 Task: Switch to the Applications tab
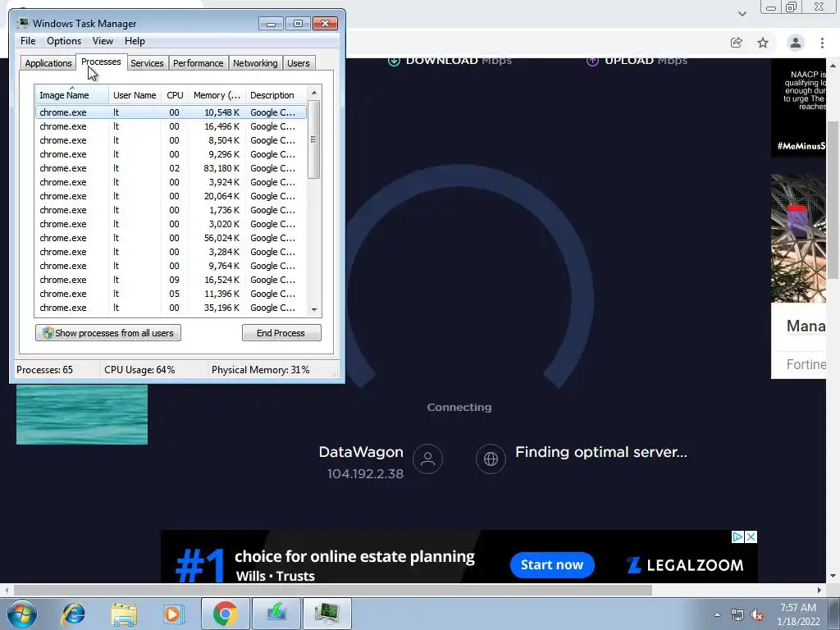pos(48,63)
